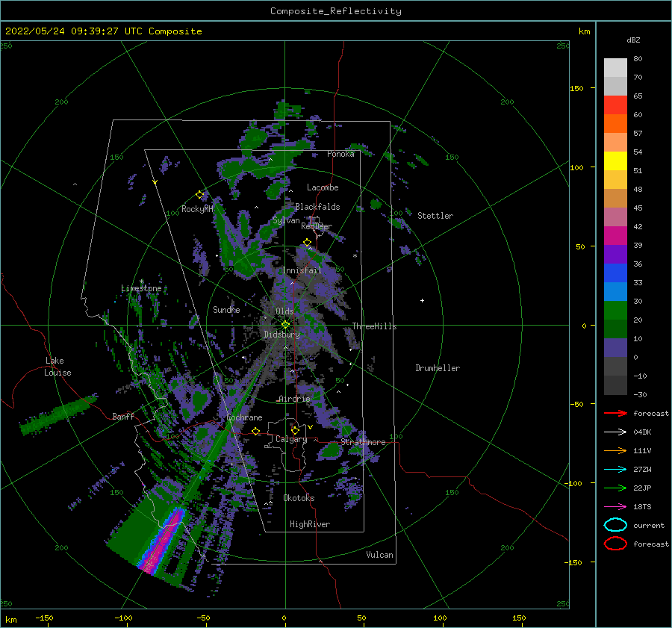Image resolution: width=672 pixels, height=628 pixels.
Task: Click the HighRiver label
Action: click(x=310, y=524)
